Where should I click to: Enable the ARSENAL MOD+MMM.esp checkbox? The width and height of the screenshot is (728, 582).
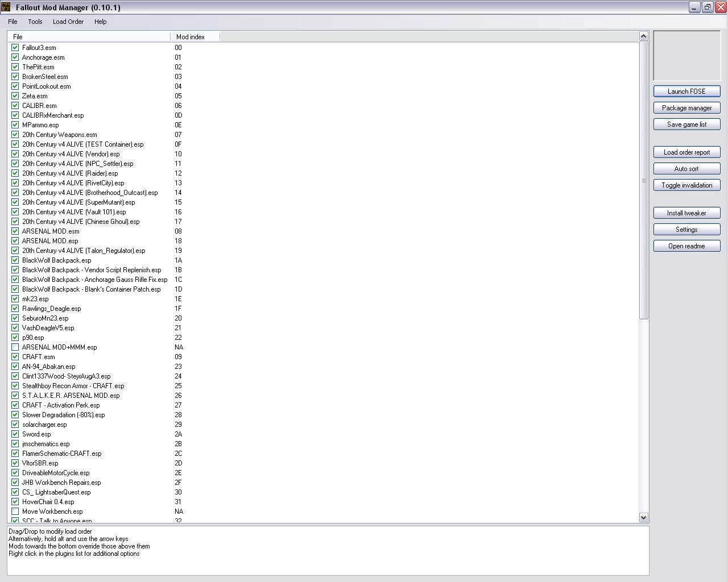(x=15, y=347)
